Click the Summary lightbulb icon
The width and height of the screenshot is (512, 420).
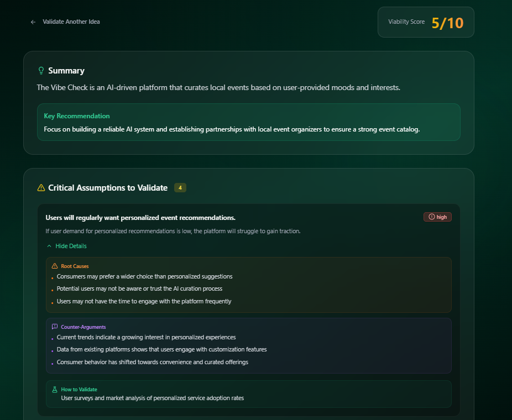coord(41,71)
